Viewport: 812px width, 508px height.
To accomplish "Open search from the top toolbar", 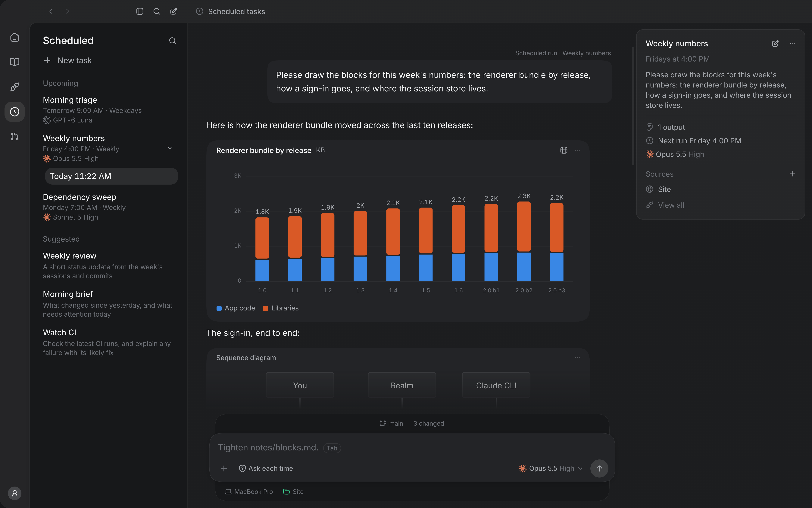I will pyautogui.click(x=157, y=11).
